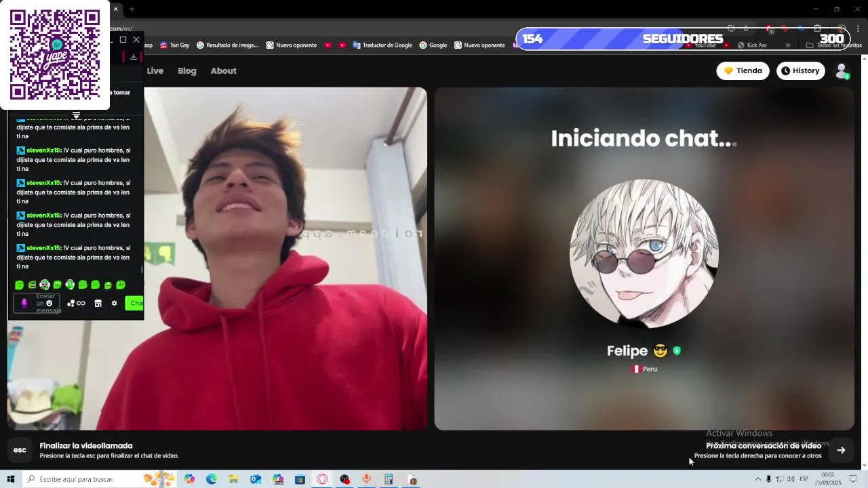Show hidden system tray icons chevron
The image size is (868, 488).
coord(758,479)
